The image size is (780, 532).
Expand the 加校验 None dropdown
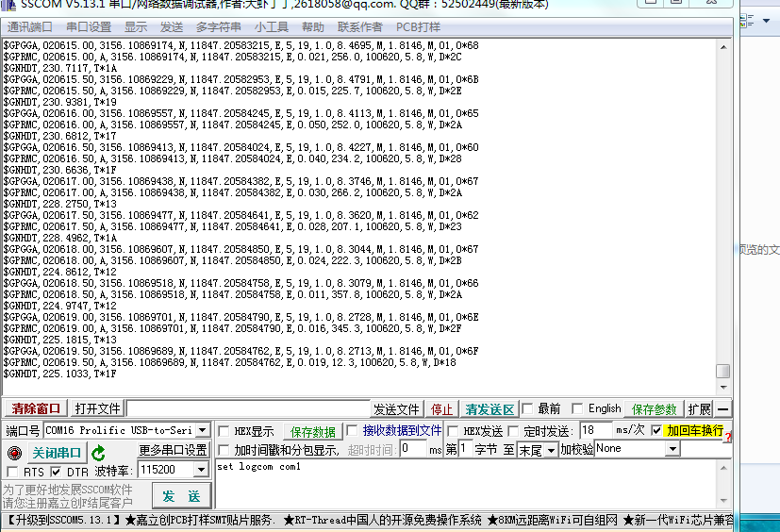[672, 449]
